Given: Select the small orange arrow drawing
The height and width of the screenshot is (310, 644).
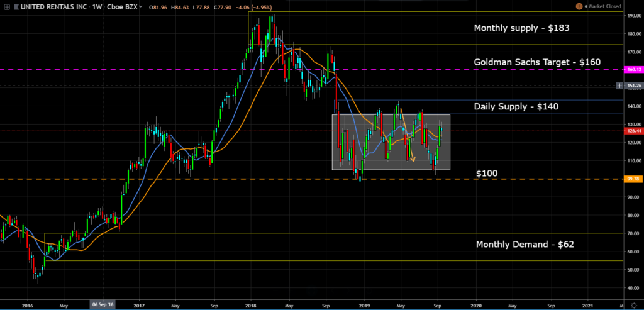Looking at the screenshot, I should click(x=408, y=135).
